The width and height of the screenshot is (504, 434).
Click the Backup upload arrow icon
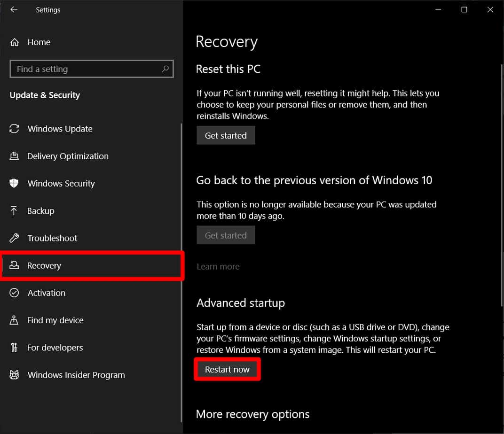(x=15, y=211)
